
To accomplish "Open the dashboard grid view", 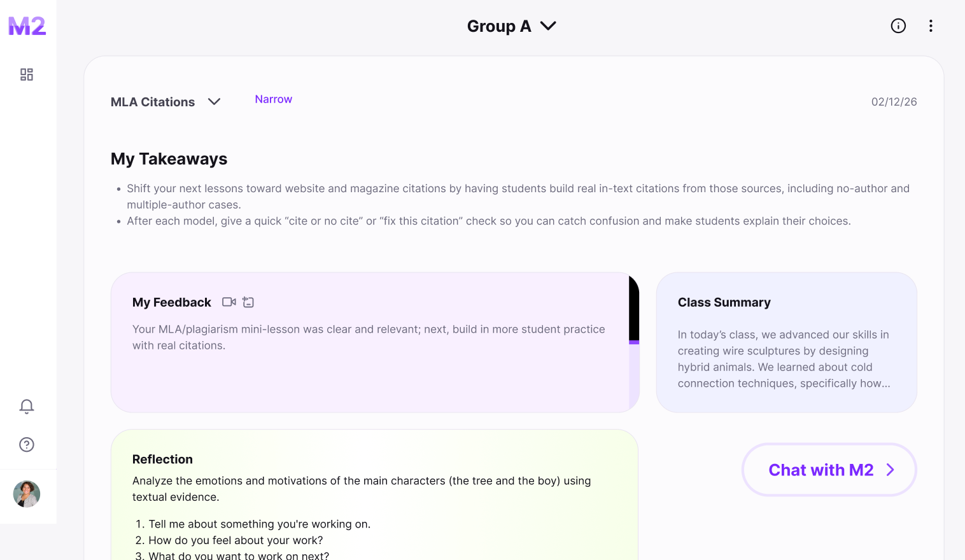I will point(27,75).
